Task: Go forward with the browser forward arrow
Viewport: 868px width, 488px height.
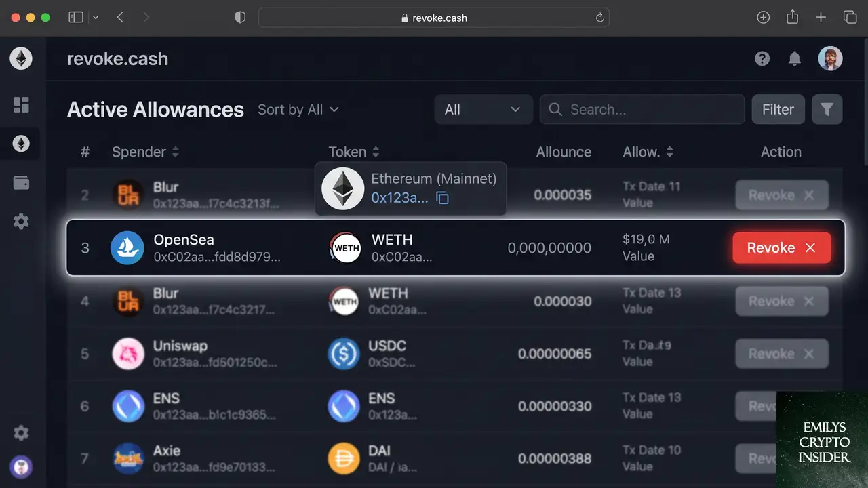Action: pyautogui.click(x=146, y=18)
